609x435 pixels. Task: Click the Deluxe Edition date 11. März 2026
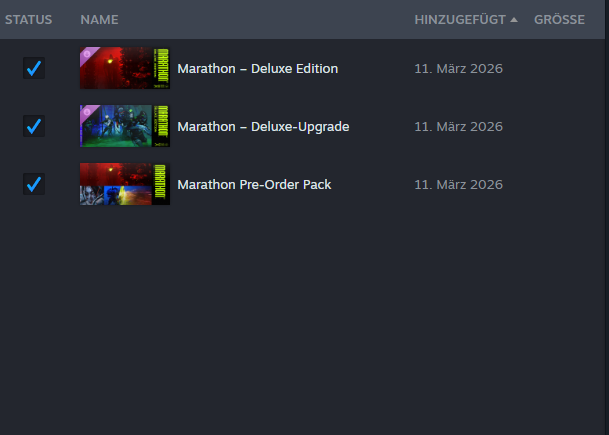point(458,68)
